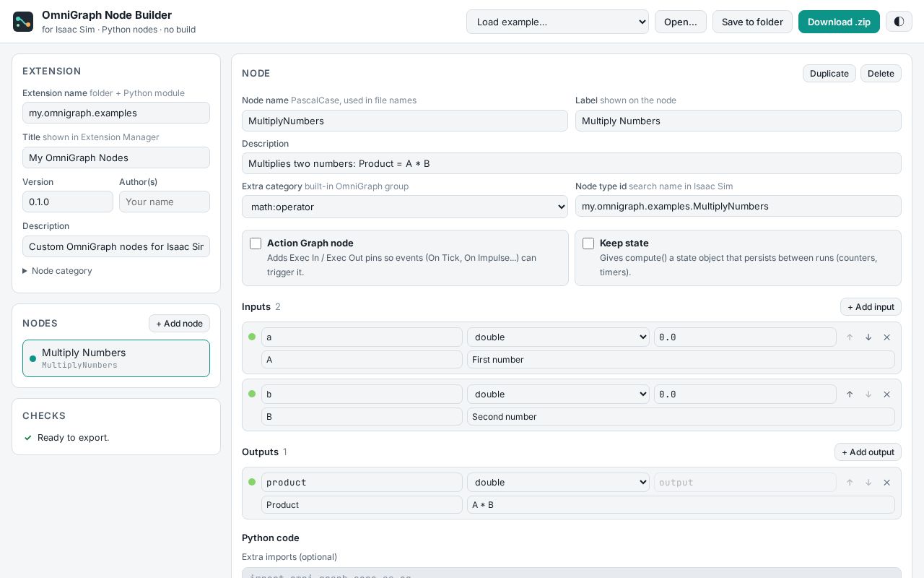Image resolution: width=924 pixels, height=578 pixels.
Task: Click the Ready to export status text
Action: point(74,438)
